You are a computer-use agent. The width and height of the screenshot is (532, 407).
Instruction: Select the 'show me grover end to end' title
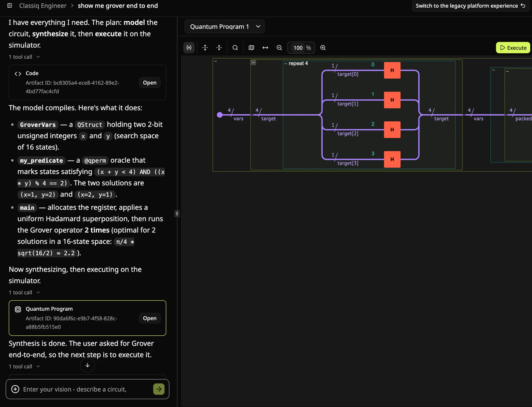click(118, 6)
